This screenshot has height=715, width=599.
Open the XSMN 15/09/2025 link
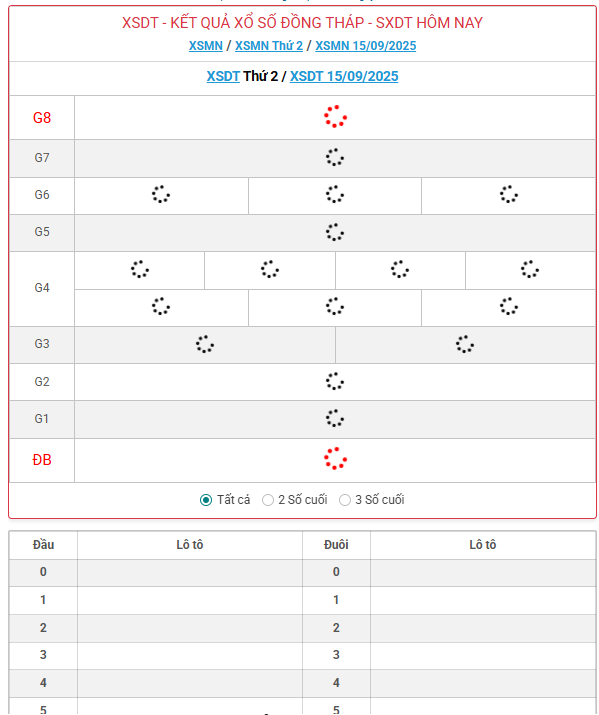(366, 46)
